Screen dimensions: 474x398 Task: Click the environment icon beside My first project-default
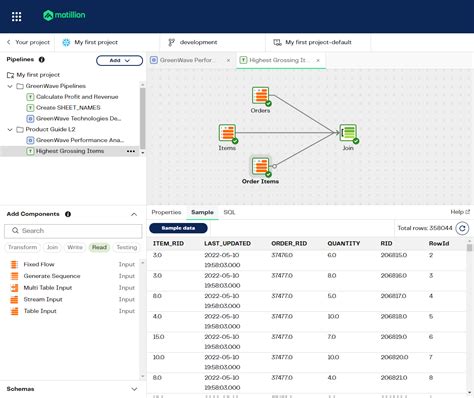(x=277, y=42)
